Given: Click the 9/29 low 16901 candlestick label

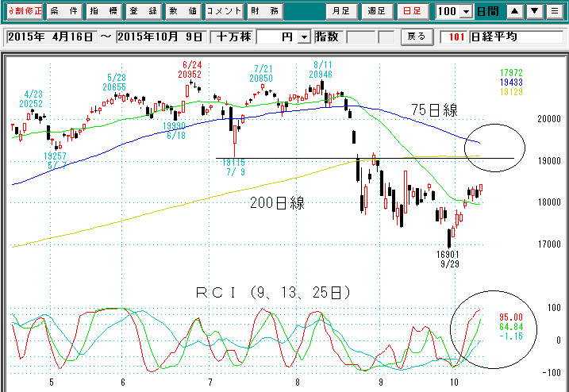Looking at the screenshot, I should [x=448, y=256].
